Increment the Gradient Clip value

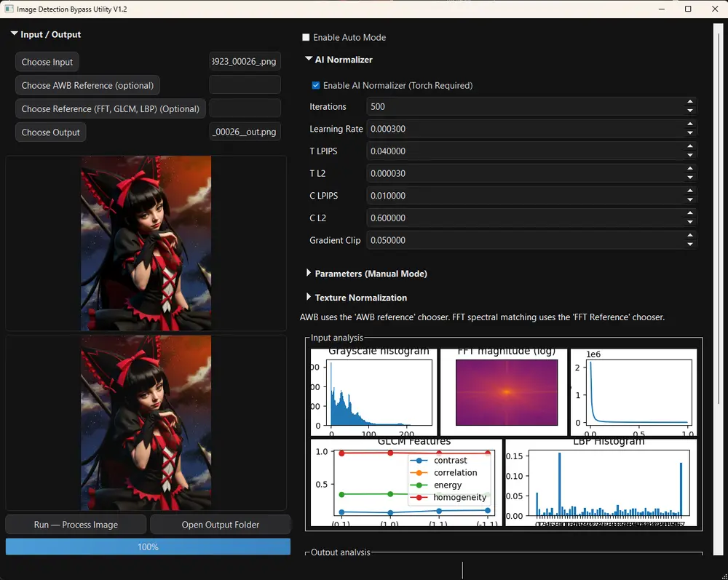coord(689,237)
